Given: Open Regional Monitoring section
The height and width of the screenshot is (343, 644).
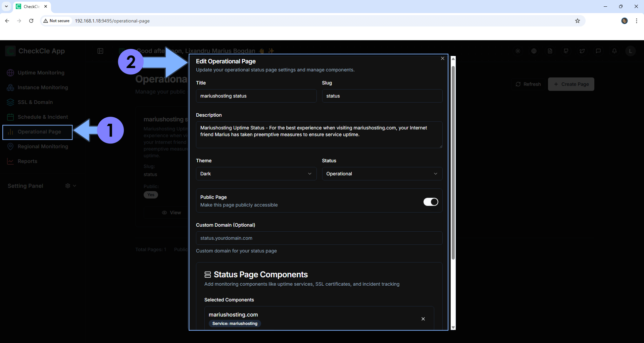Looking at the screenshot, I should pyautogui.click(x=43, y=147).
